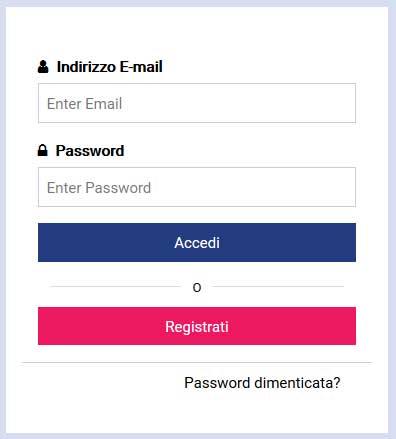Click the user silhouette icon beside Indirizzo E-mail

(43, 67)
